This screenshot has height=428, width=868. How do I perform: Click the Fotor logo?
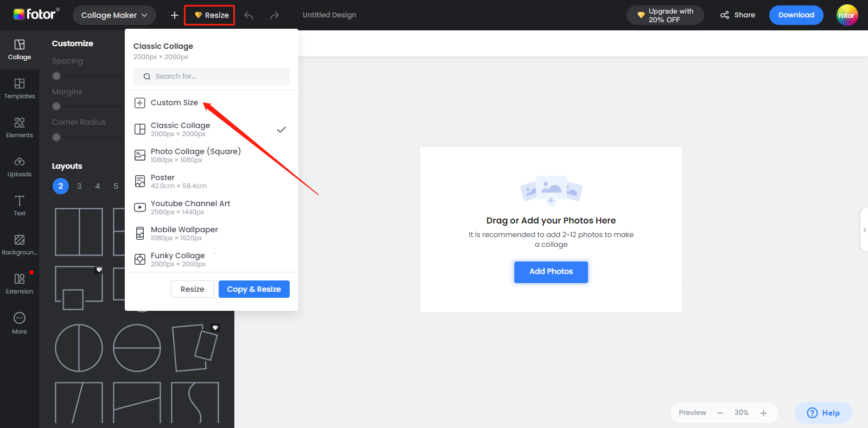click(x=36, y=14)
